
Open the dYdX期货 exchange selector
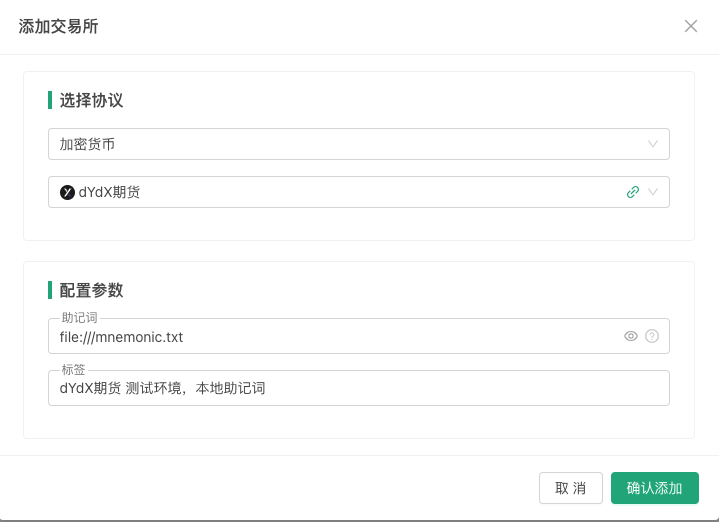coord(340,192)
